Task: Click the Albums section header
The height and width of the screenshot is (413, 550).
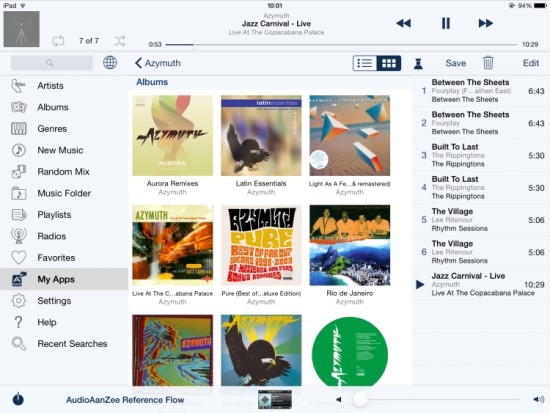Action: pyautogui.click(x=152, y=82)
